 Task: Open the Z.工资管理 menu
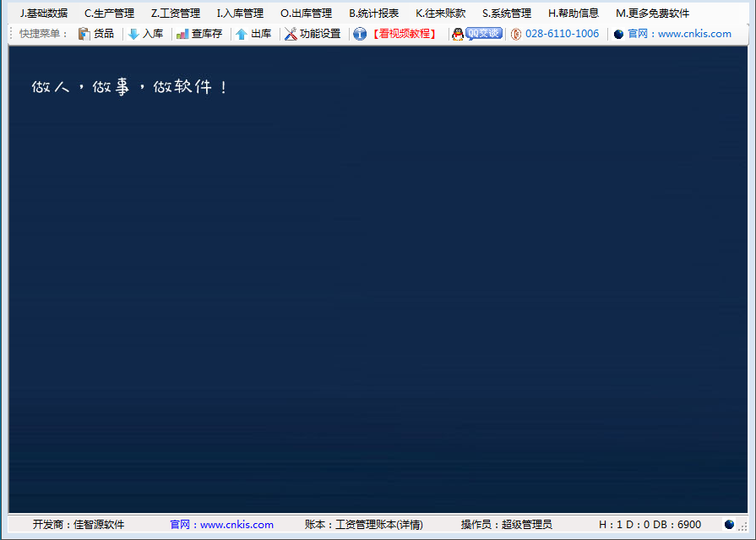(x=177, y=13)
